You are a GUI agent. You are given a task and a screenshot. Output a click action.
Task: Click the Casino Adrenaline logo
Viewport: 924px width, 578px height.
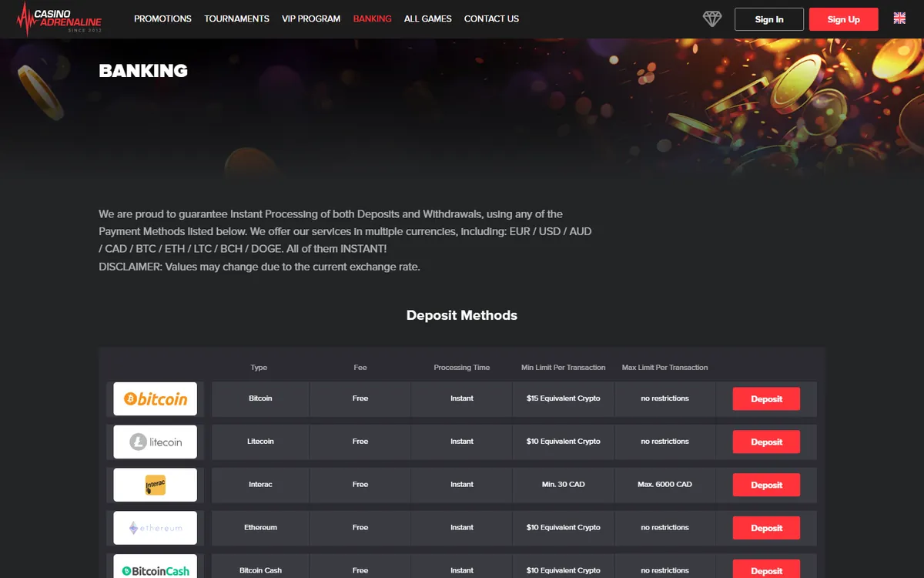click(59, 19)
